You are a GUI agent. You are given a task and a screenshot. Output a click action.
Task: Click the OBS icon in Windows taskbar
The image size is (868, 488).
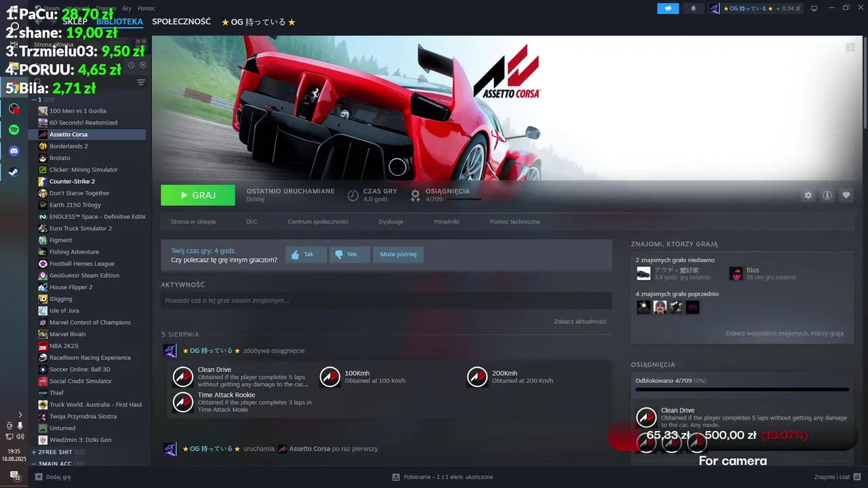14,108
